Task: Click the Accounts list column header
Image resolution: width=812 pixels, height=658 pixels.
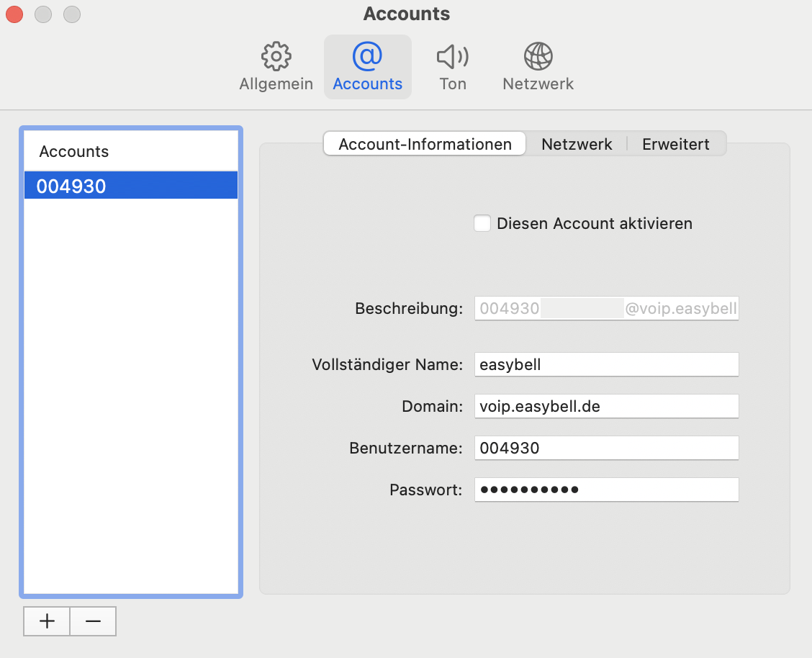Action: (x=131, y=152)
